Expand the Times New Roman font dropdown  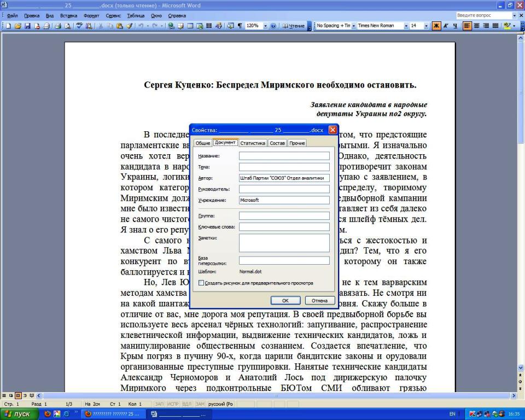[x=406, y=26]
